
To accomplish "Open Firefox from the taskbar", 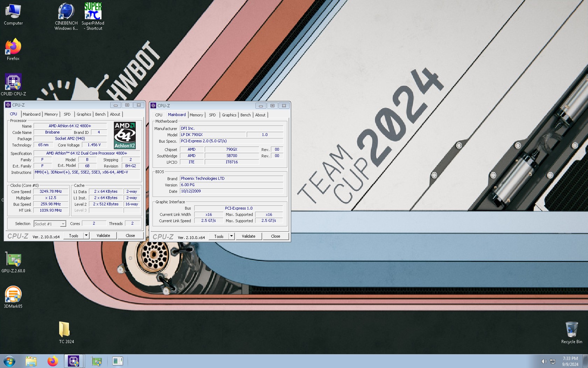I will pos(52,361).
